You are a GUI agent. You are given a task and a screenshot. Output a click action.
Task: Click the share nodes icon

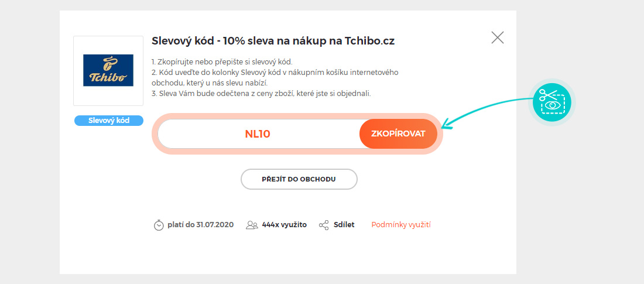click(x=324, y=225)
